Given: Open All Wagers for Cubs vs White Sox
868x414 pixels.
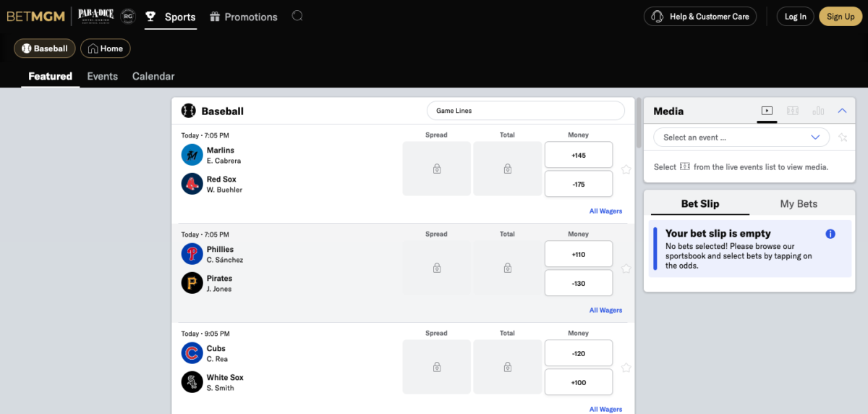Looking at the screenshot, I should 605,409.
